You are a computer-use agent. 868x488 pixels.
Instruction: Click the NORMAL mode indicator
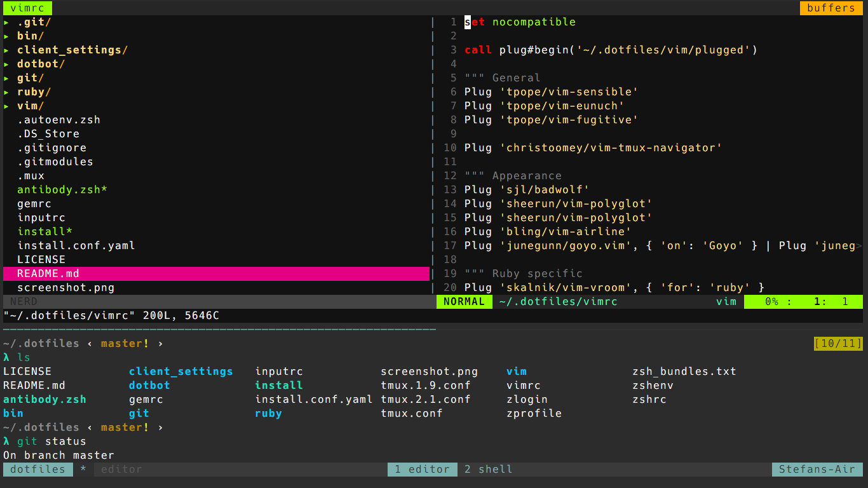coord(465,302)
